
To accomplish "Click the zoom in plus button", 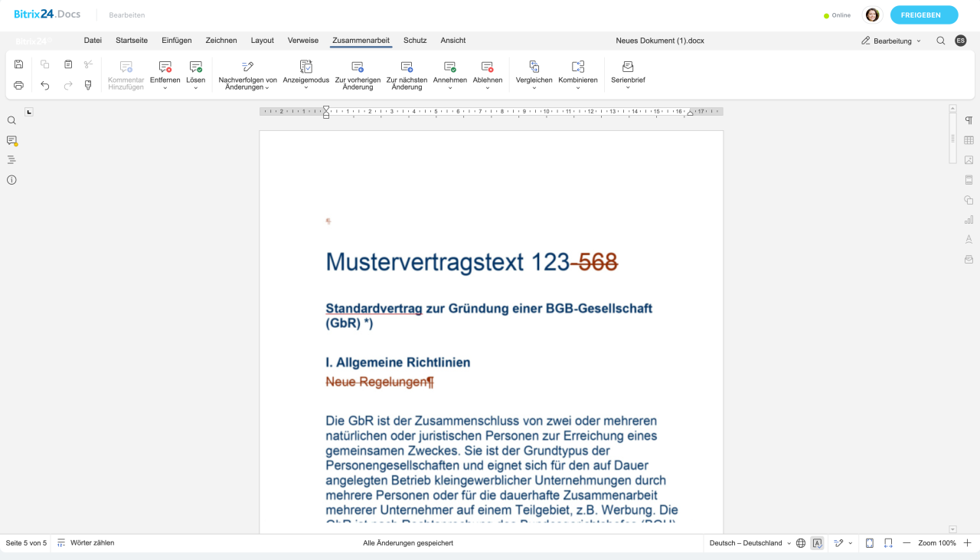I will coord(968,543).
